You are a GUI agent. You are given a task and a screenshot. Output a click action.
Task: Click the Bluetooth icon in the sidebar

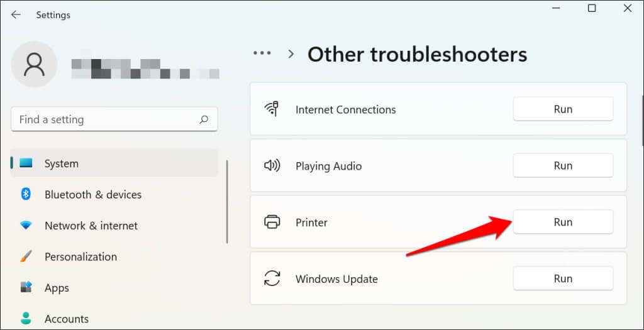tap(26, 194)
